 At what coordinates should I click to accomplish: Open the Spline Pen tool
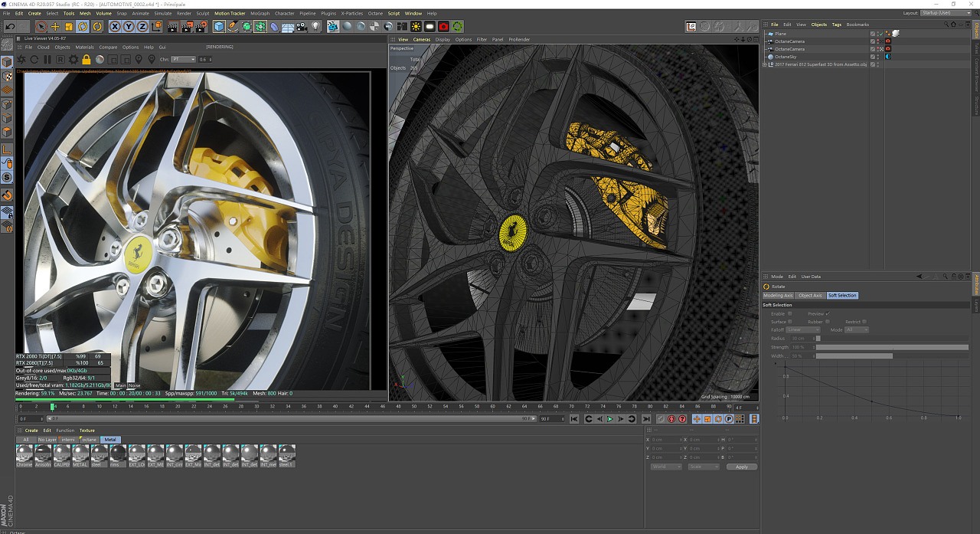(233, 27)
